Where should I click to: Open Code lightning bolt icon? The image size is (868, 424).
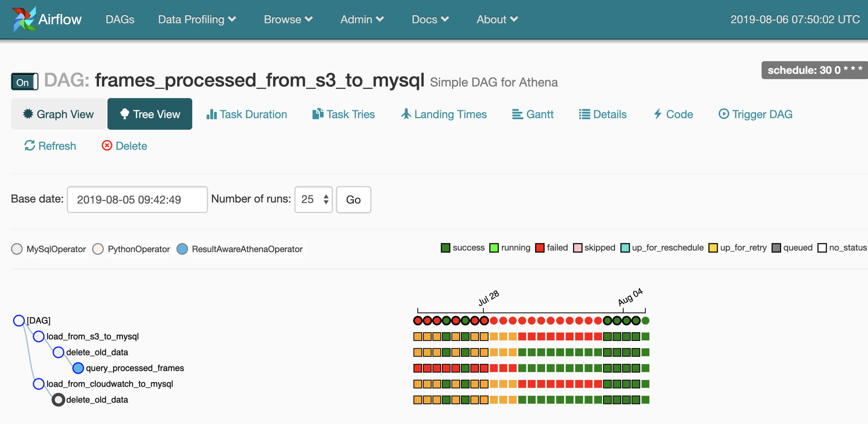658,114
